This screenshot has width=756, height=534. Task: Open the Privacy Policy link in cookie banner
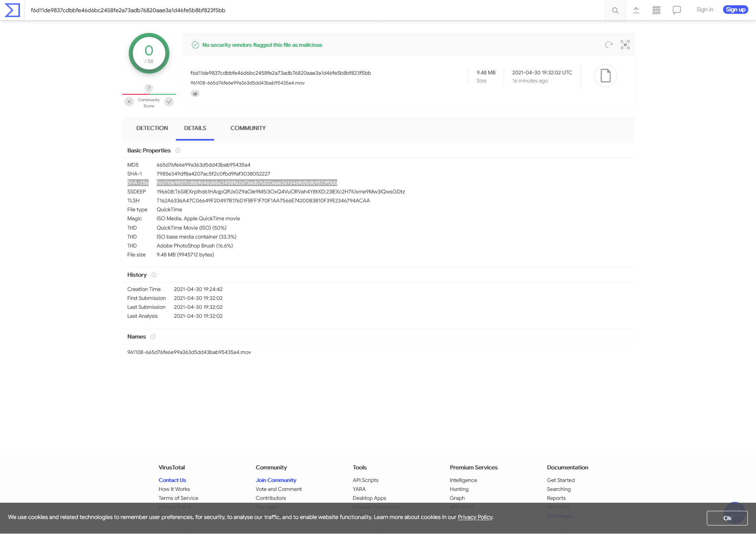click(x=475, y=517)
